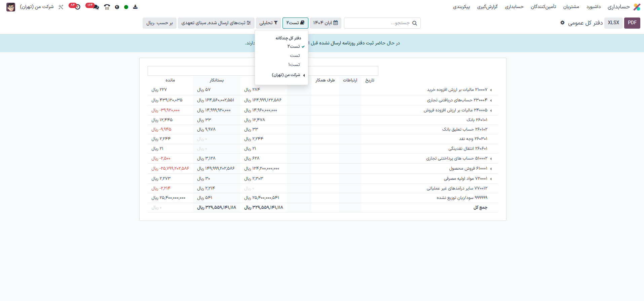Viewport: 644px width, 301px height.
Task: Open the VoIP phone dialer icon
Action: point(107,7)
